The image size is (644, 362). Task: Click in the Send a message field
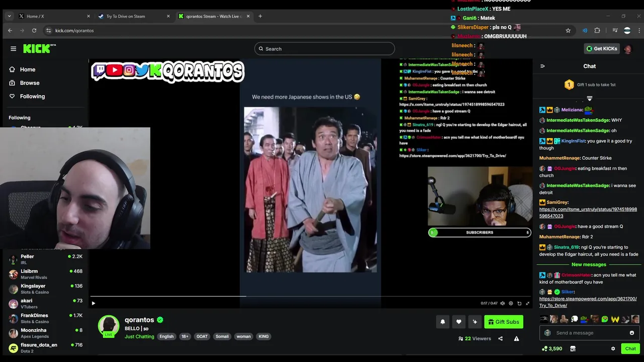pyautogui.click(x=589, y=333)
